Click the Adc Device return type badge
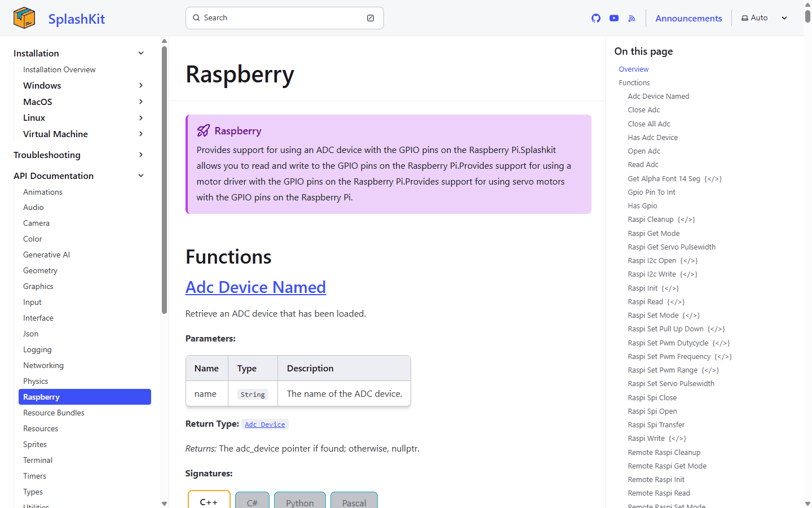Viewport: 812px width, 508px height. pos(265,424)
